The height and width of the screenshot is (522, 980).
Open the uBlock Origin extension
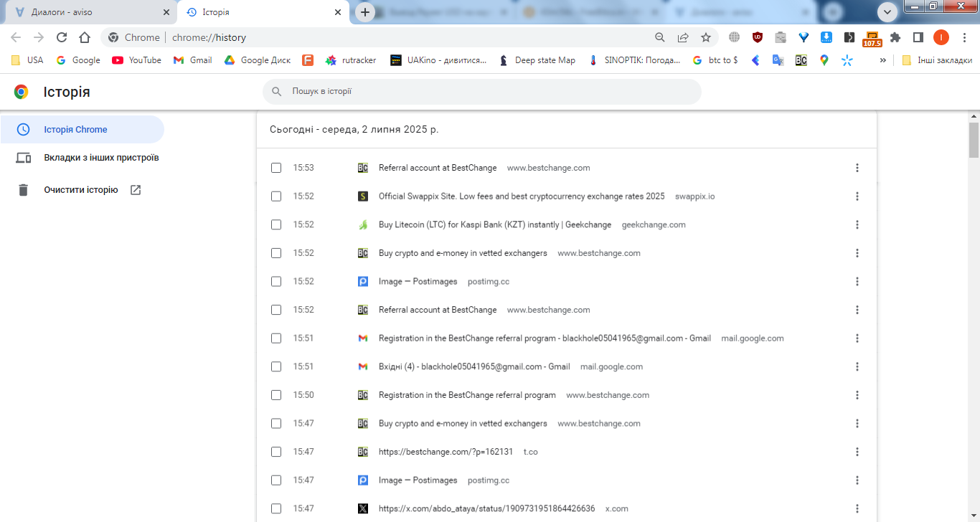pos(758,37)
